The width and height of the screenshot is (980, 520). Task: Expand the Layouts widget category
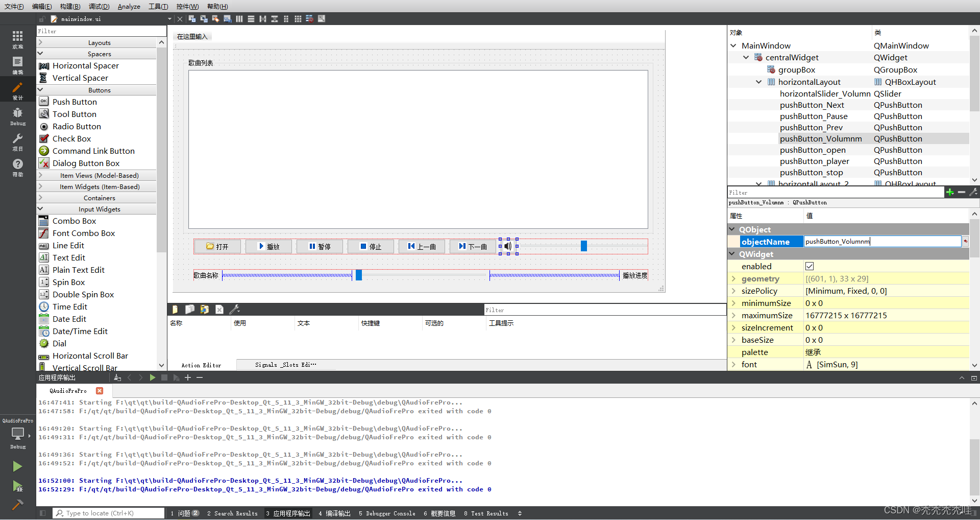click(40, 42)
